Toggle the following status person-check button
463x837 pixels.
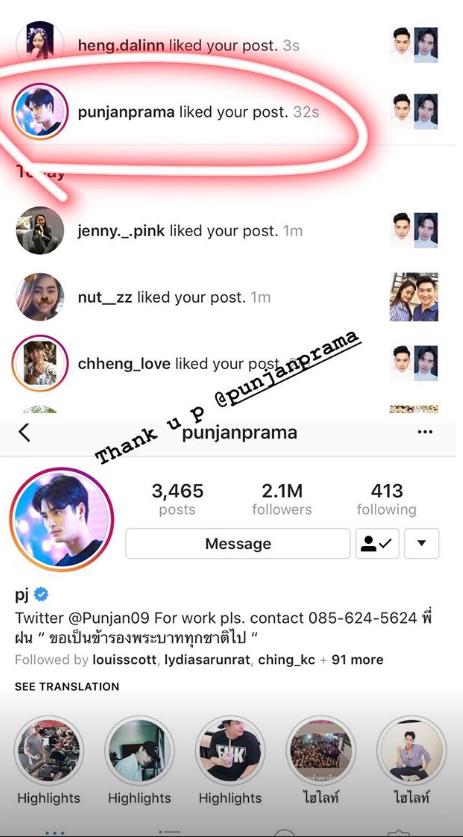[x=377, y=543]
